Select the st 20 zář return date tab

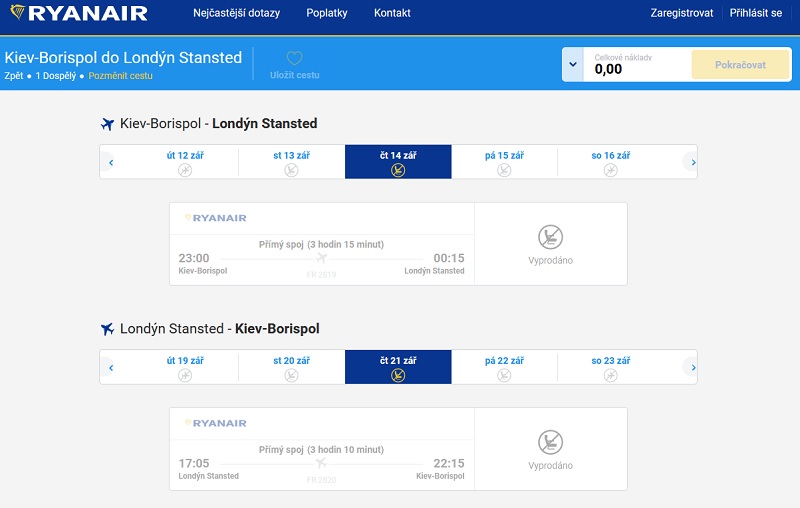291,367
